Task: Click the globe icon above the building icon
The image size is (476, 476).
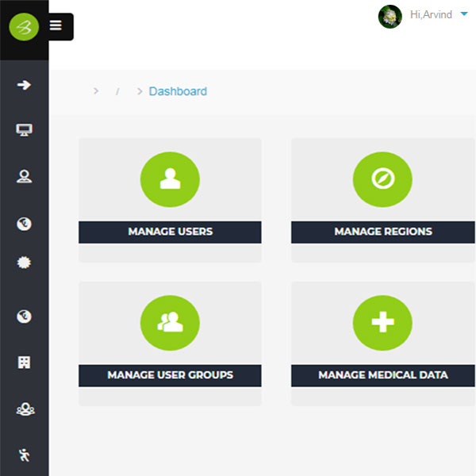Action: pos(24,317)
